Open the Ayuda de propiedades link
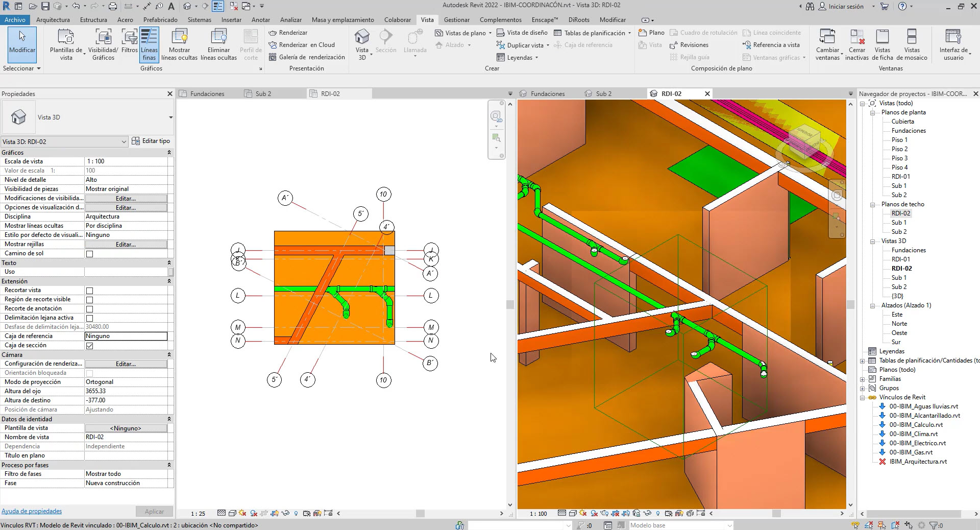Screen dimensions: 980x530 tap(32, 511)
